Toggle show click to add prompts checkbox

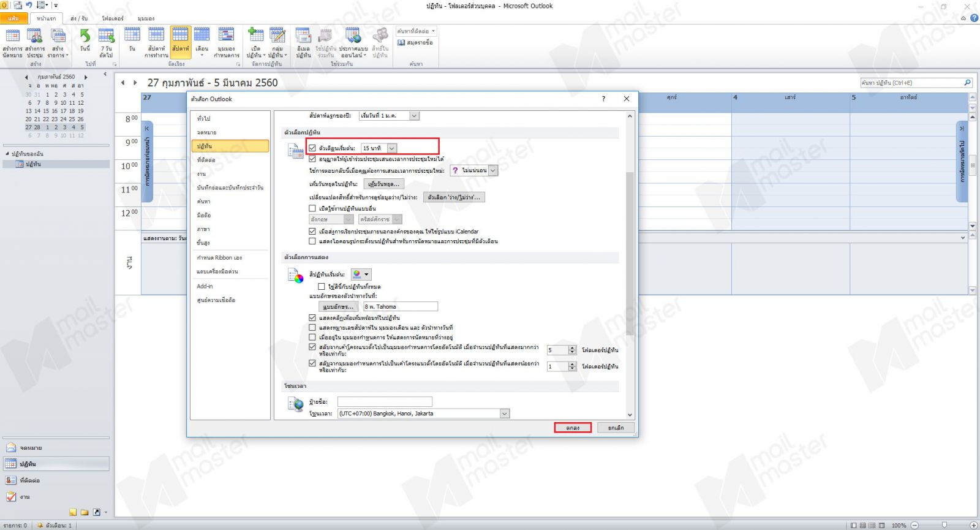pyautogui.click(x=312, y=318)
